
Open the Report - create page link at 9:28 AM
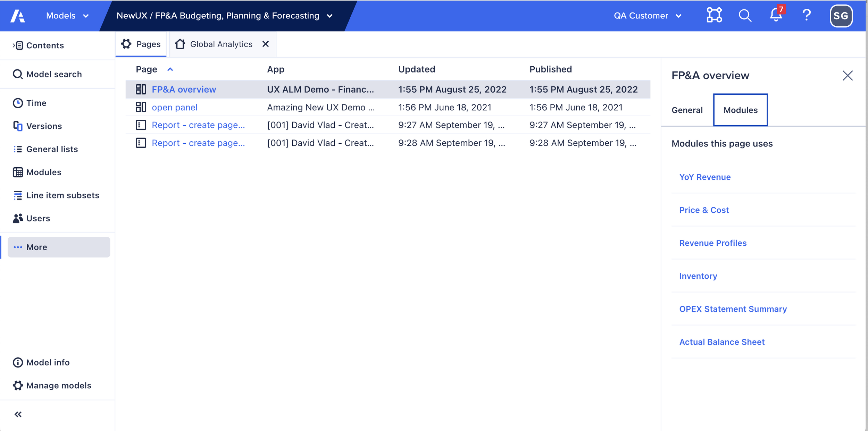198,143
